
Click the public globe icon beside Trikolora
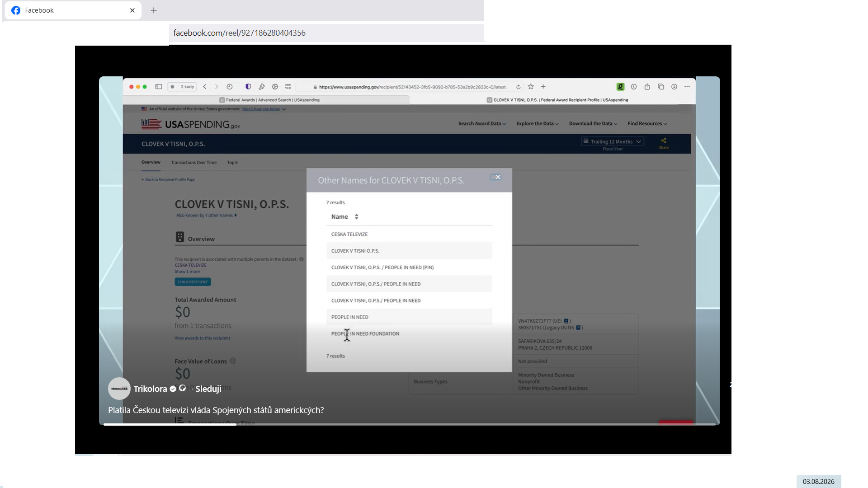click(x=183, y=388)
